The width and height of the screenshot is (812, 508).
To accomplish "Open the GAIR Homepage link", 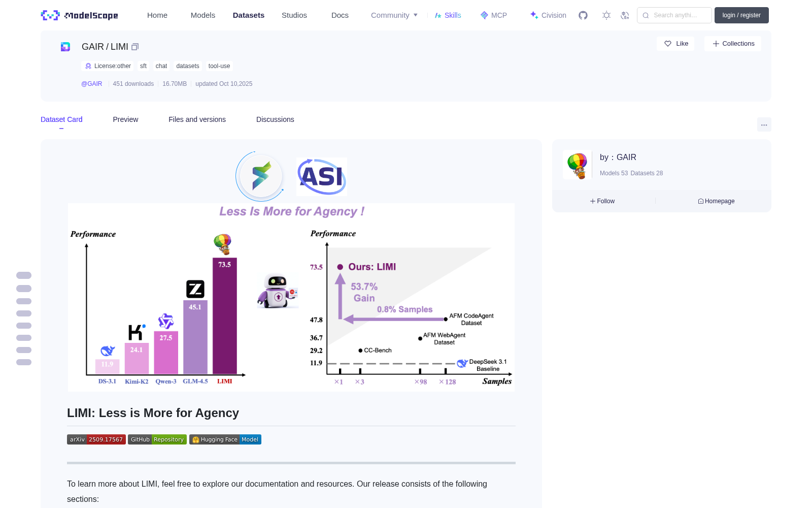I will click(x=716, y=201).
